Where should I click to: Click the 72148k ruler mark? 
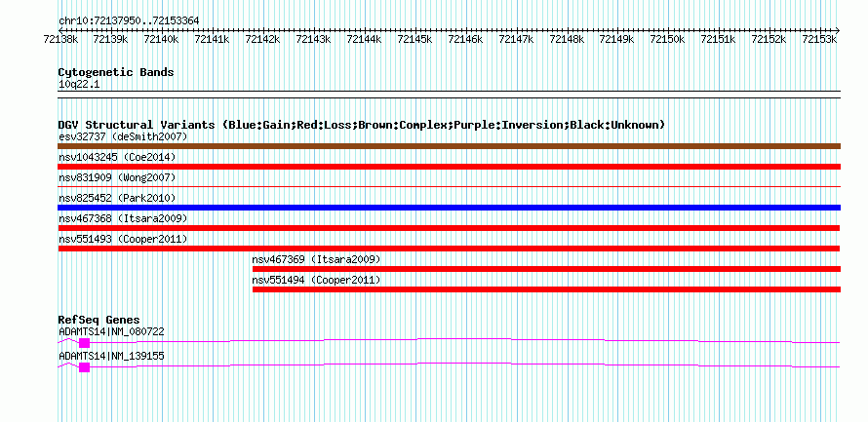(568, 39)
